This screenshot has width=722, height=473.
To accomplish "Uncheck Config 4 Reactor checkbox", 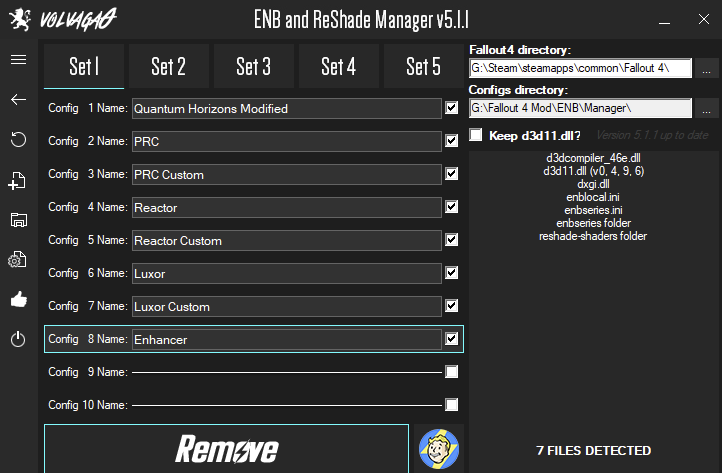I will coord(452,207).
